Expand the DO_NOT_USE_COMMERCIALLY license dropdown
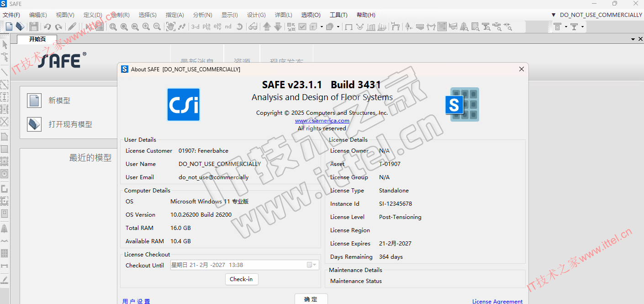 tap(554, 15)
